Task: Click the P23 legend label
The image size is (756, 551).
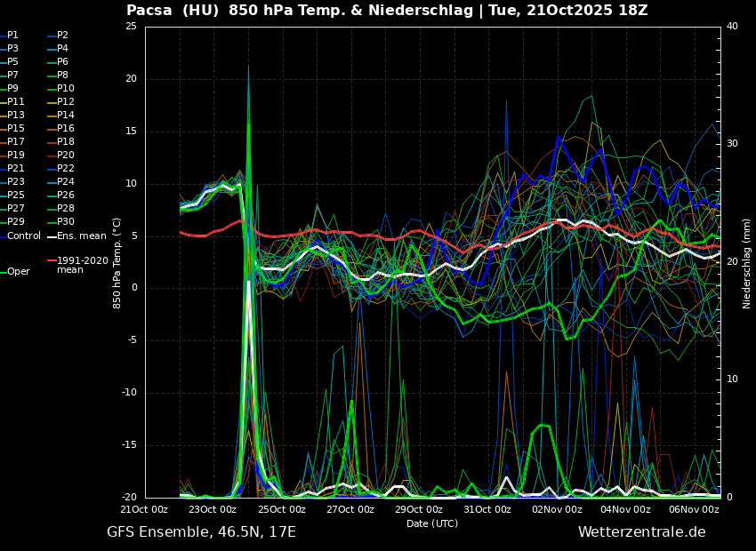Action: tap(16, 182)
